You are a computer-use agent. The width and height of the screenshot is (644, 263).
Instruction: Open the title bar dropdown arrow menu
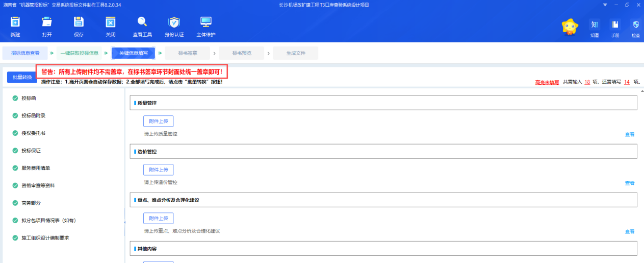[x=605, y=5]
